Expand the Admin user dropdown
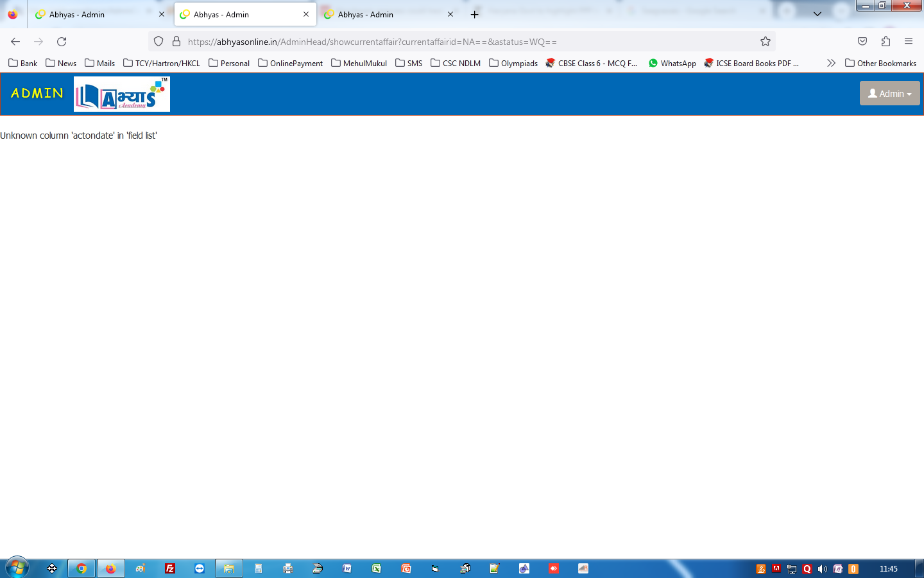Image resolution: width=924 pixels, height=578 pixels. tap(889, 94)
